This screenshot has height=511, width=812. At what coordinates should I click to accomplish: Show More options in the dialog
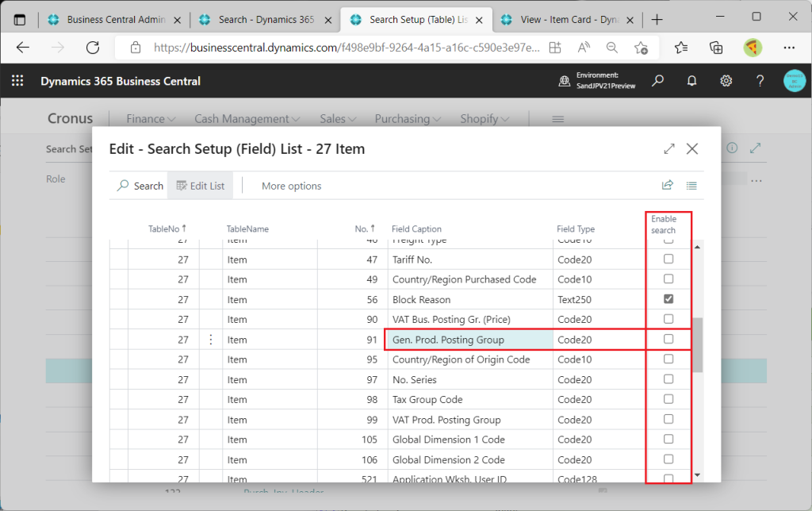(x=291, y=186)
